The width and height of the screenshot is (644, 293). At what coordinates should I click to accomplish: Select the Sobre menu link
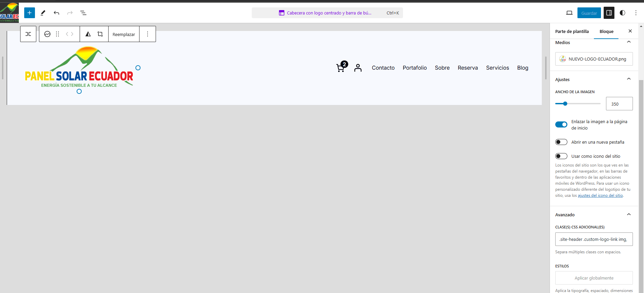pyautogui.click(x=442, y=68)
